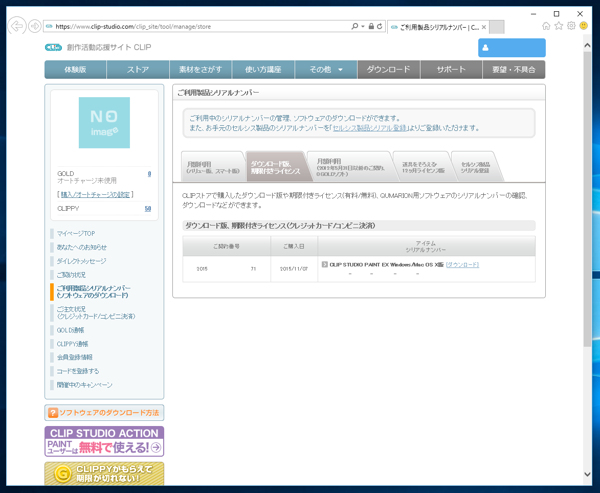600x493 pixels.
Task: Click the smiley feedback icon
Action: coord(583,26)
